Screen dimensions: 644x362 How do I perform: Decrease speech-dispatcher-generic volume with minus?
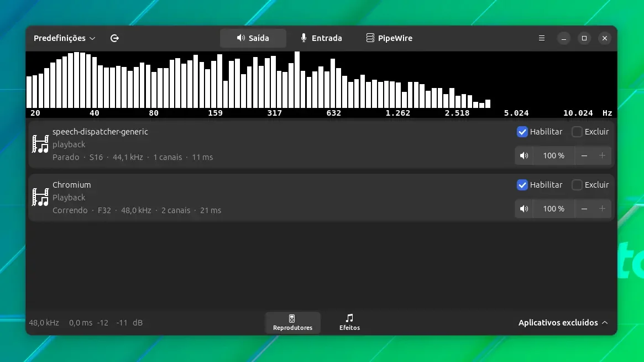click(584, 156)
